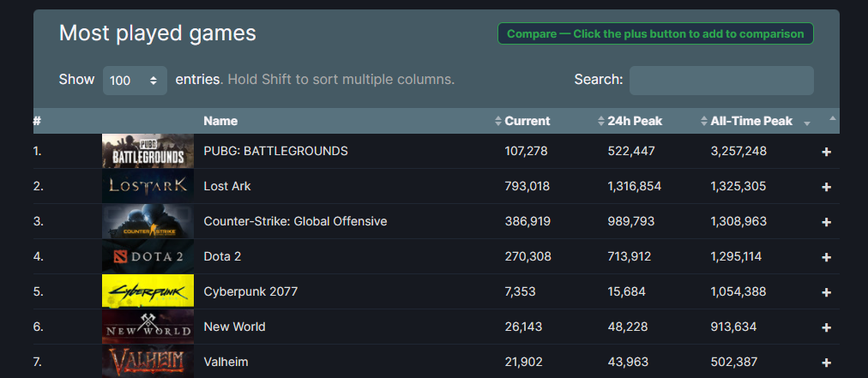
Task: Open the entries-per-page dropdown showing 100
Action: pos(135,81)
